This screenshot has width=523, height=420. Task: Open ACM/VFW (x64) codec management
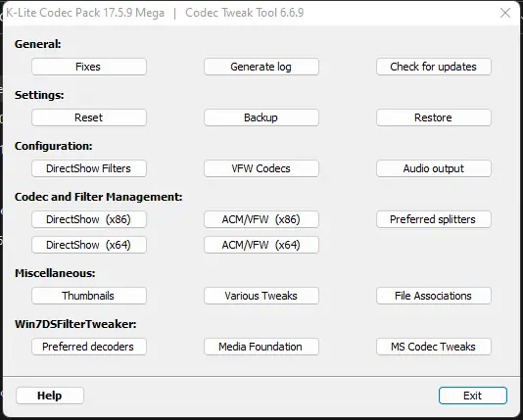[x=261, y=245]
